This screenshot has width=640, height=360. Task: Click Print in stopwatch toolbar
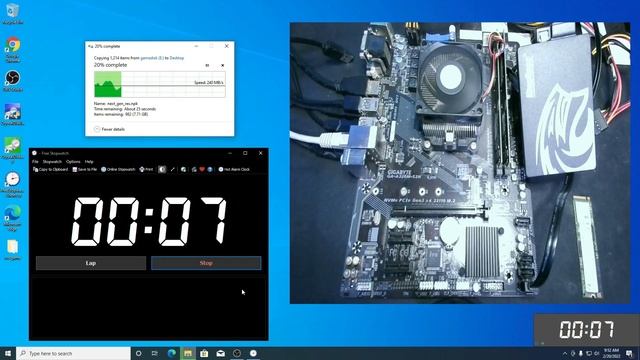coord(146,169)
